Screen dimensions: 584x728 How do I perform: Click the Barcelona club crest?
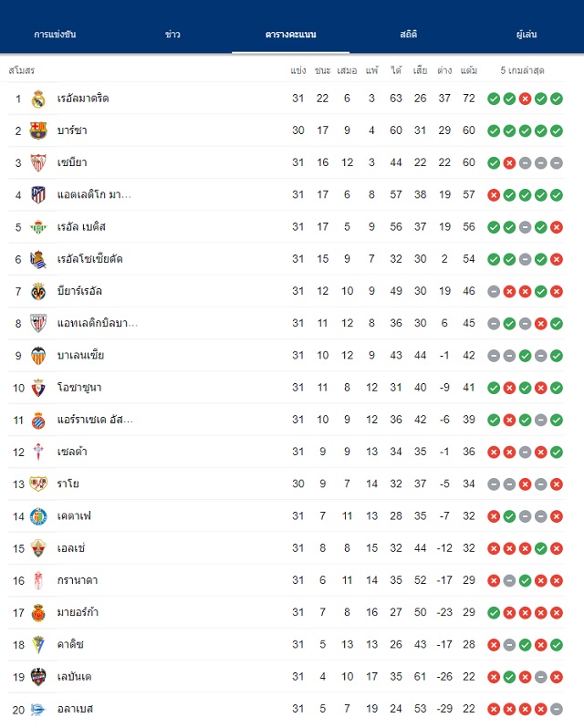tap(38, 131)
